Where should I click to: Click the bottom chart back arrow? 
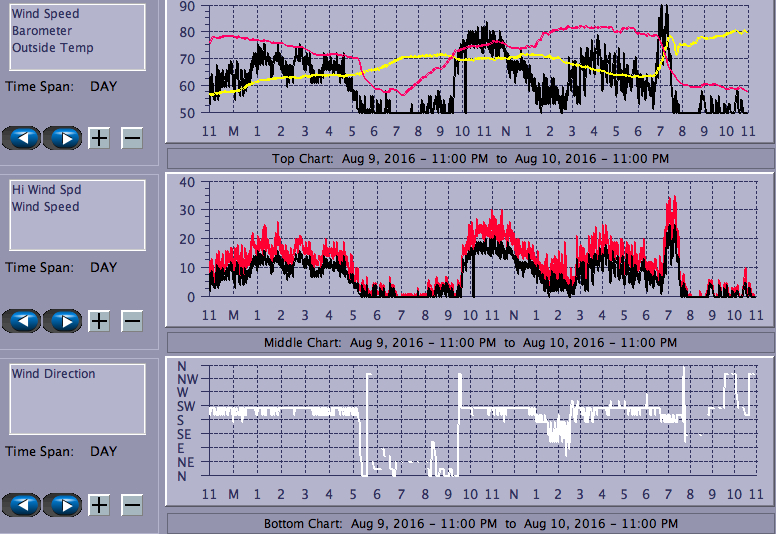click(x=21, y=504)
